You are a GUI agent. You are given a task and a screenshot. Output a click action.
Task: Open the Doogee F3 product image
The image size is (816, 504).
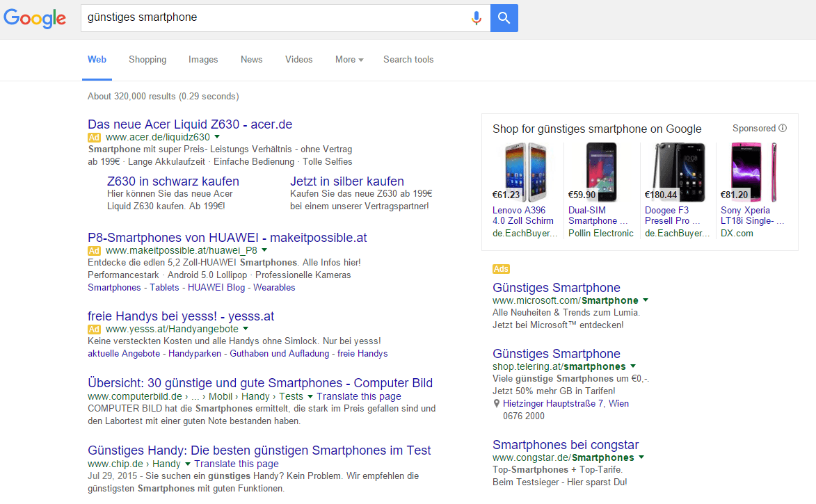(x=676, y=172)
